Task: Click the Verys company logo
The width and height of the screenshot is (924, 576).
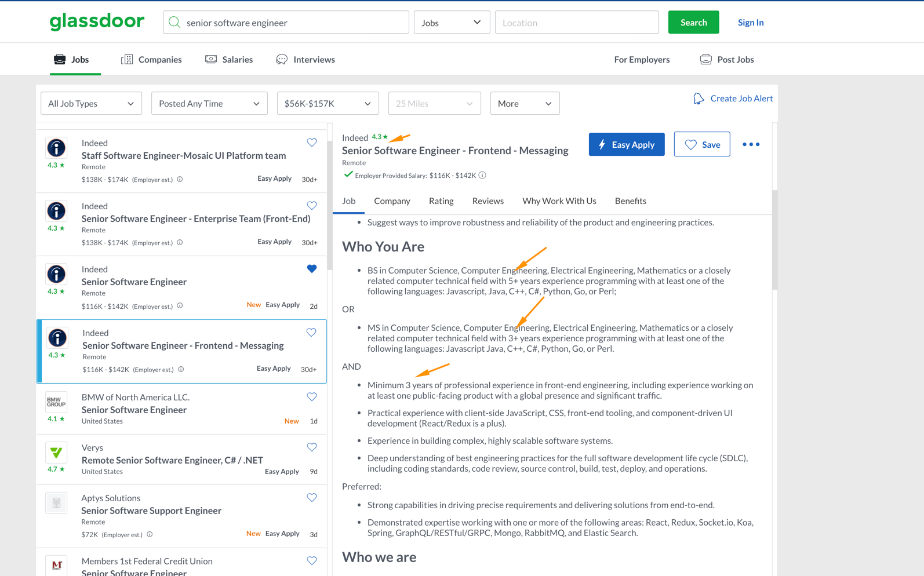Action: [56, 452]
